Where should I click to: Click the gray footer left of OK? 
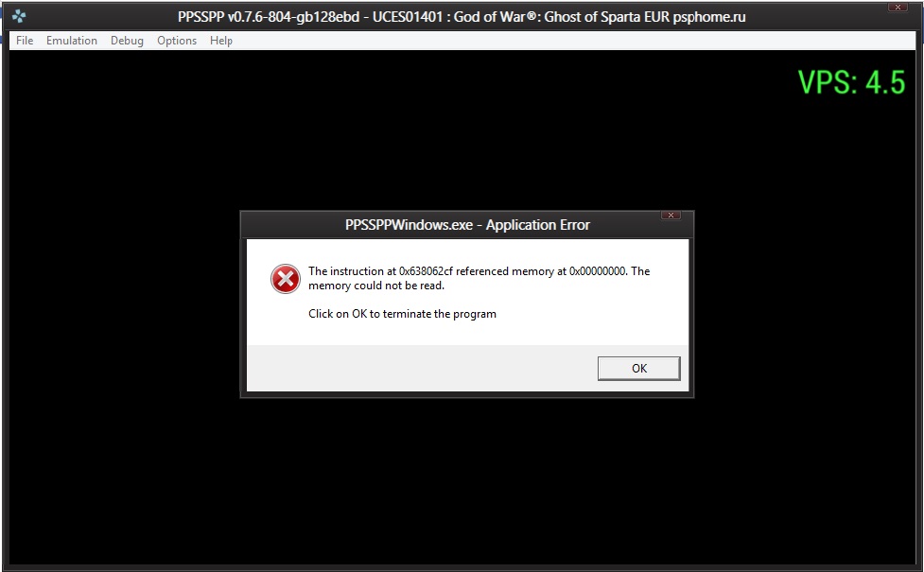click(x=422, y=368)
